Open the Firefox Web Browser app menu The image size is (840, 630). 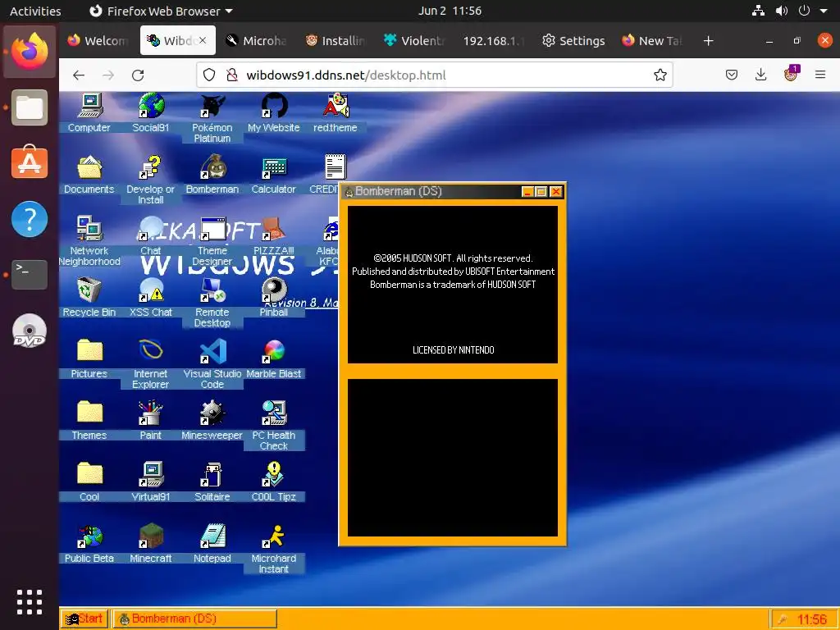pyautogui.click(x=161, y=11)
